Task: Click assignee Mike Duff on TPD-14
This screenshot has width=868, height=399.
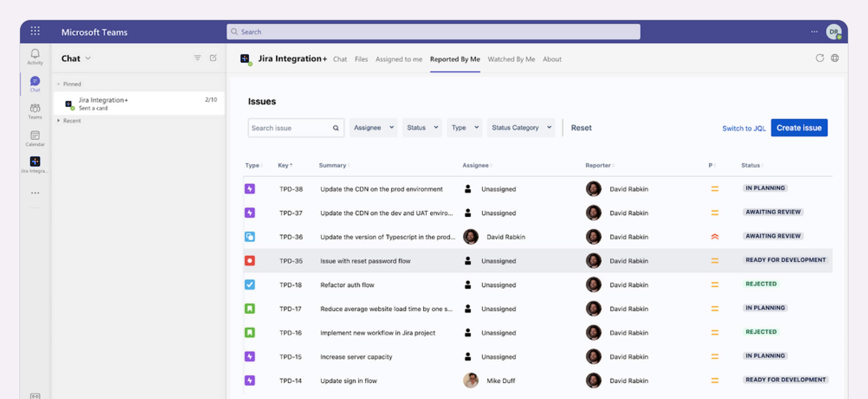Action: (501, 381)
